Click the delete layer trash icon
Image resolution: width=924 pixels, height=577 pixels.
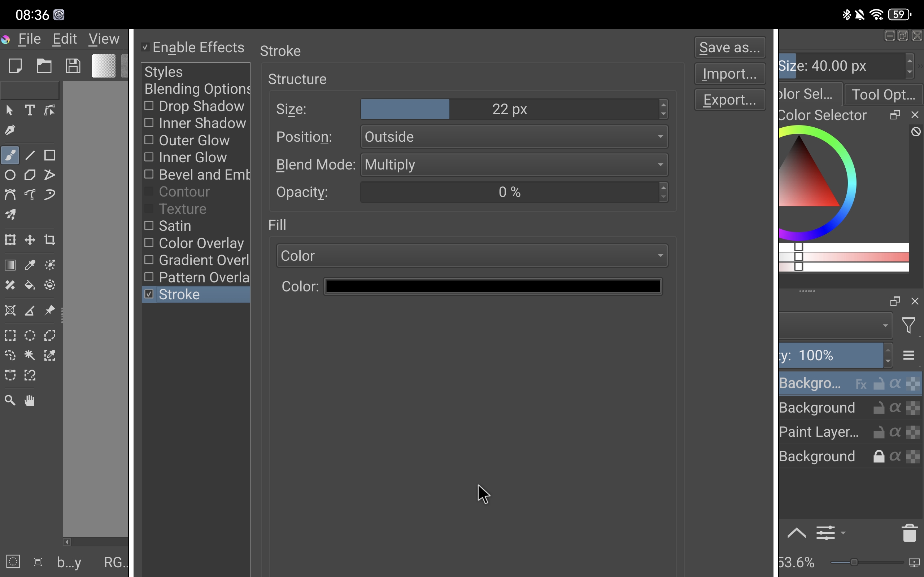click(909, 533)
